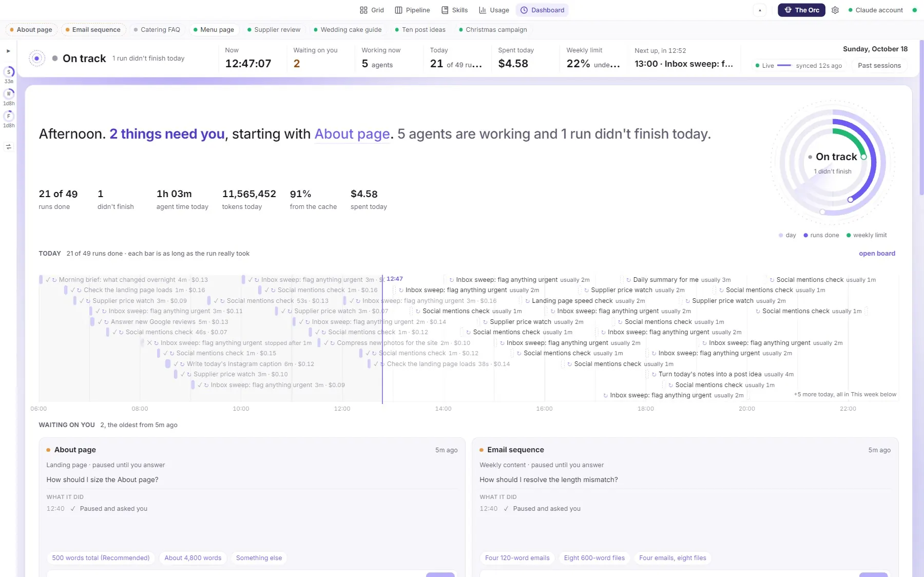Click the 'day' legend swatch
The image size is (924, 577).
coord(781,235)
